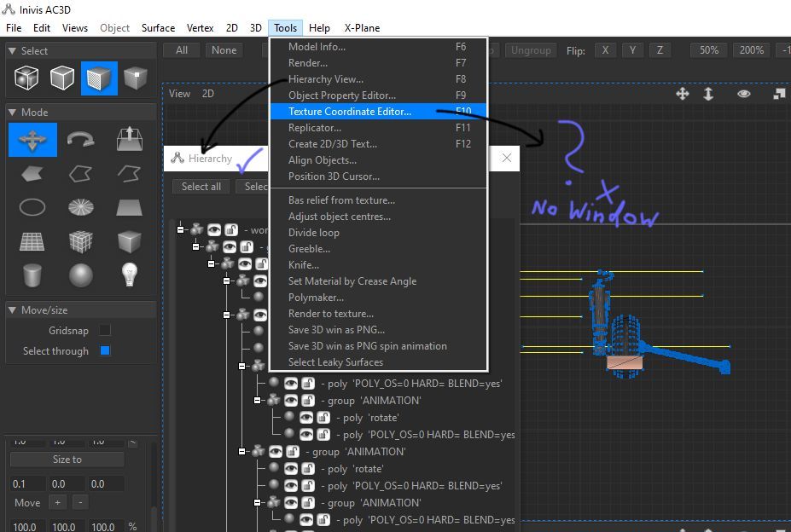
Task: Select the Cylinder primitive tool
Action: [x=32, y=275]
